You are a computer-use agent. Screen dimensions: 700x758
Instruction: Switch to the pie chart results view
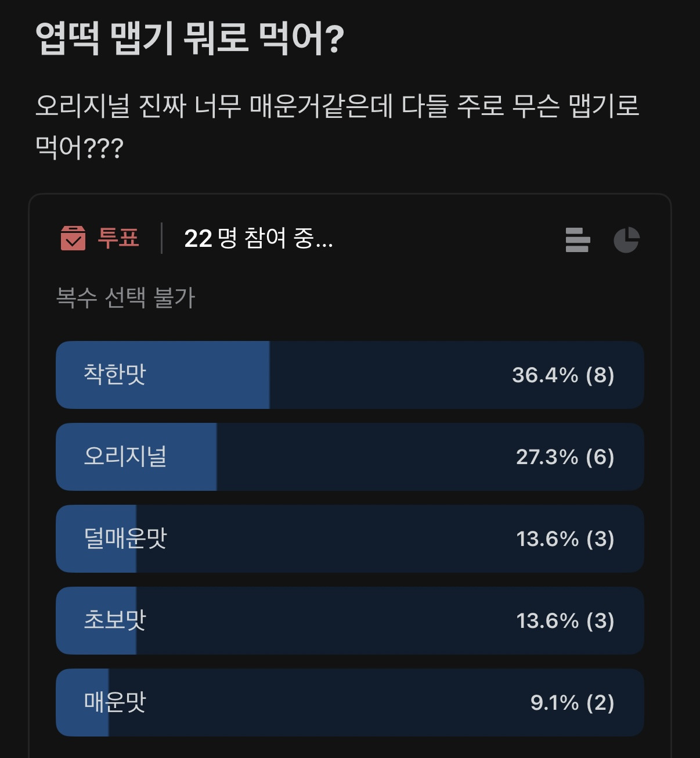[x=626, y=240]
